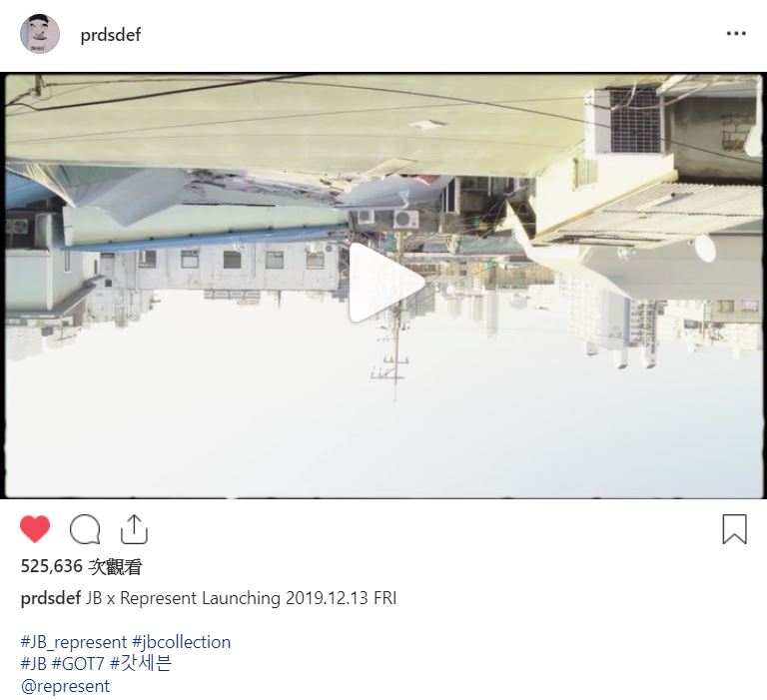Click the 525,636 views count
The width and height of the screenshot is (767, 700).
coord(81,566)
